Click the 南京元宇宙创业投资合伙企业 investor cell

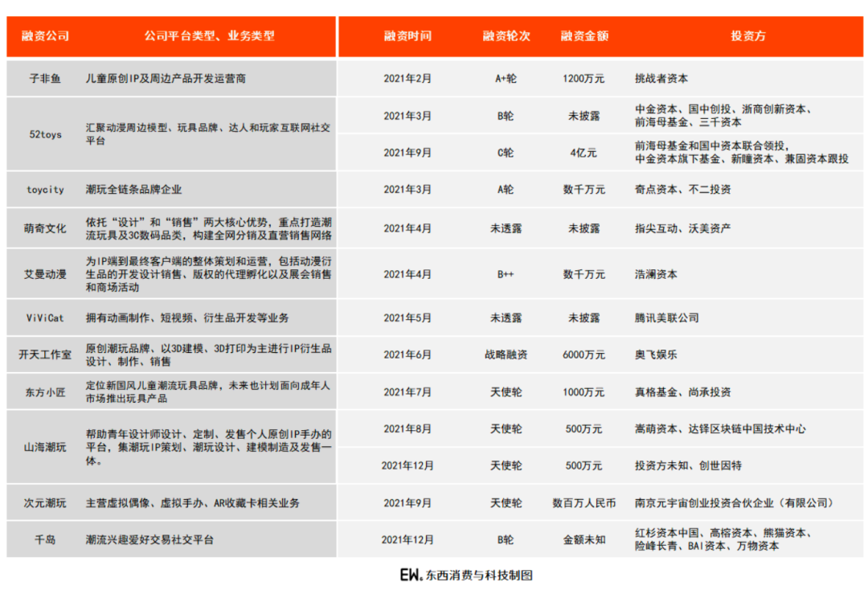(734, 503)
